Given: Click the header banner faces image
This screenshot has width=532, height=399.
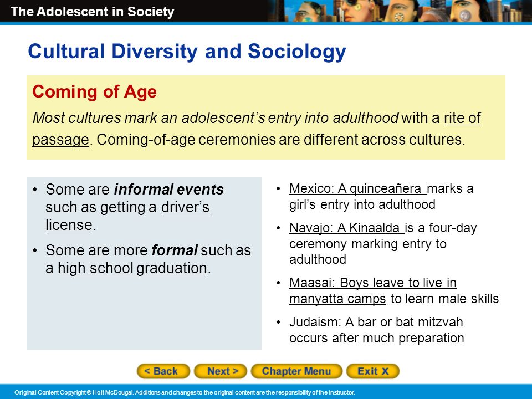Looking at the screenshot, I should pyautogui.click(x=400, y=11).
